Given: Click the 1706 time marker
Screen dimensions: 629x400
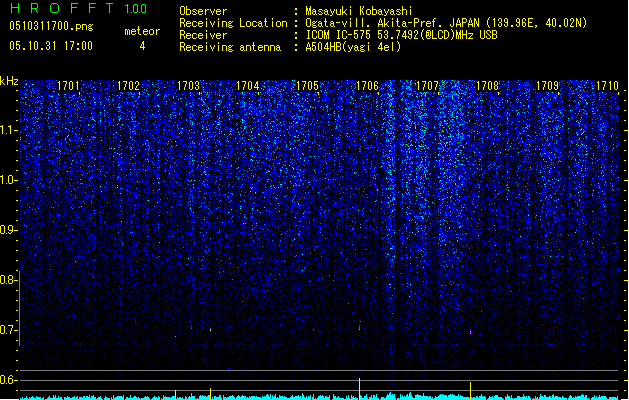Looking at the screenshot, I should tap(367, 85).
